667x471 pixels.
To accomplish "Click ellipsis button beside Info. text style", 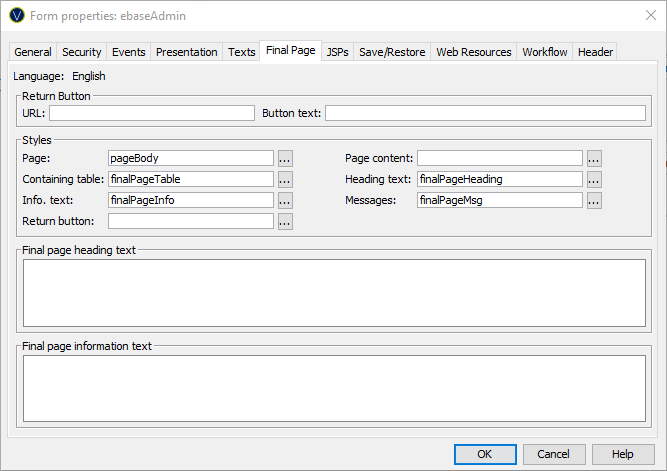I will pos(285,200).
